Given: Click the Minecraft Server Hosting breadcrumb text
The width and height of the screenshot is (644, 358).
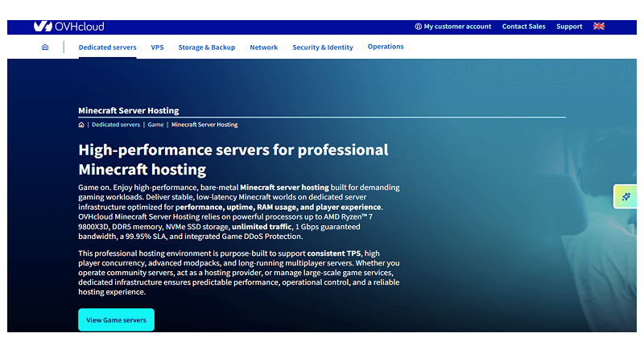Looking at the screenshot, I should [204, 125].
